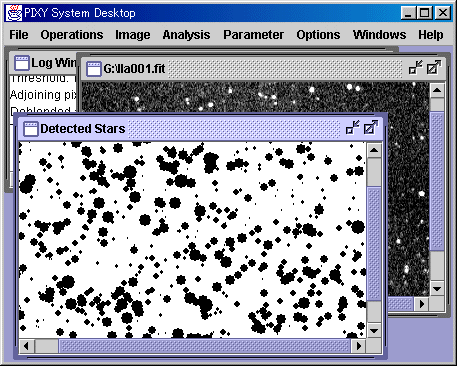Click the fit image window scroll up arrow

437,90
